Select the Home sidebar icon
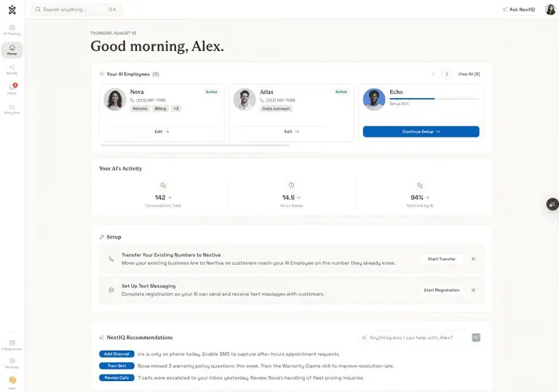The height and width of the screenshot is (392, 559). click(12, 49)
